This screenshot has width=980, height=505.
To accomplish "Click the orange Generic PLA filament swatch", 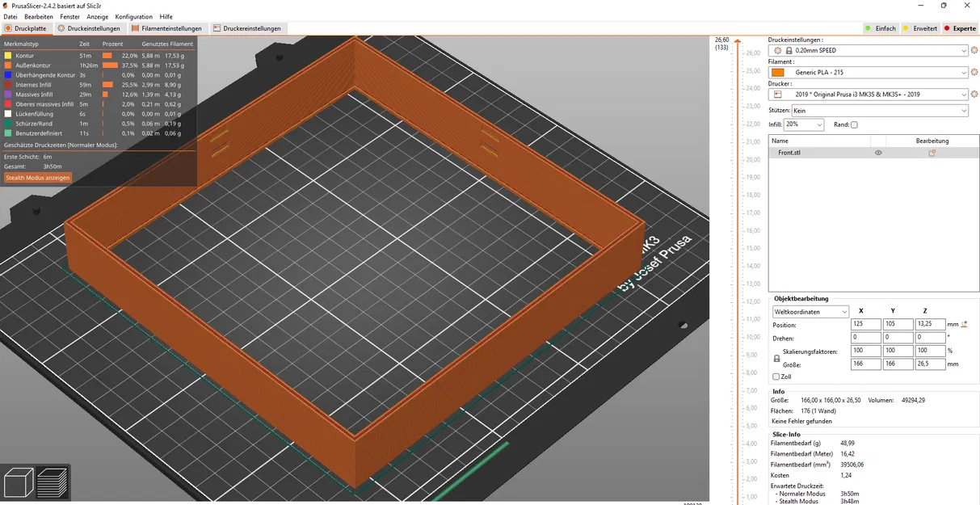I will click(777, 72).
